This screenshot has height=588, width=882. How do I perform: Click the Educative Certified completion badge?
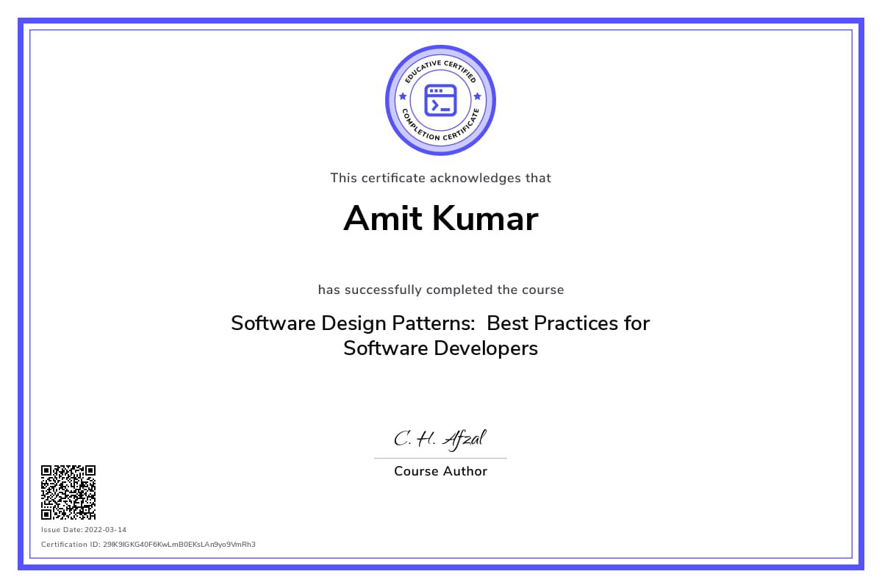[441, 100]
